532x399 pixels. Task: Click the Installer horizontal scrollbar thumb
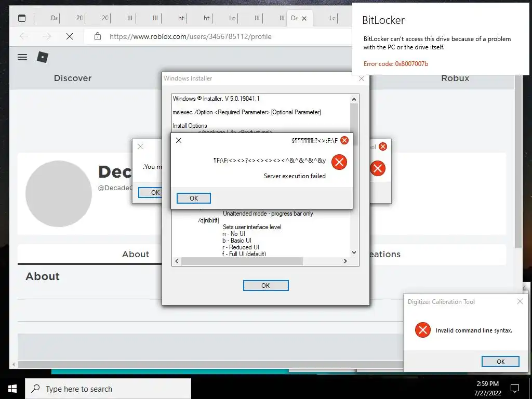pos(242,261)
